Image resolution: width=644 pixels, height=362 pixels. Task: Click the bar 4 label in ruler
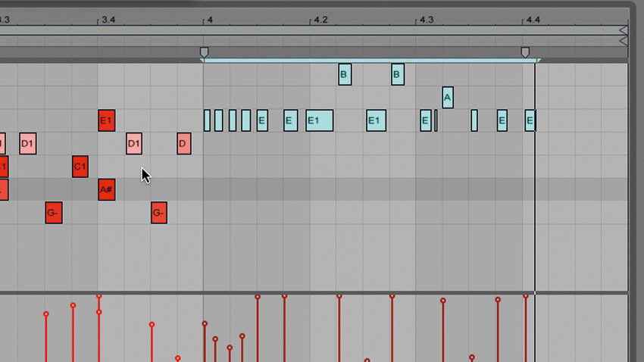(x=210, y=20)
